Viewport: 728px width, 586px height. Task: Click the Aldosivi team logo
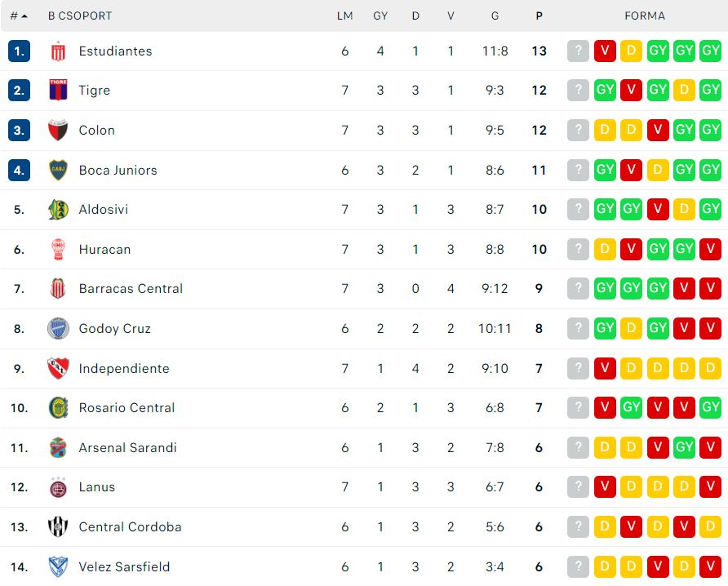pos(58,210)
